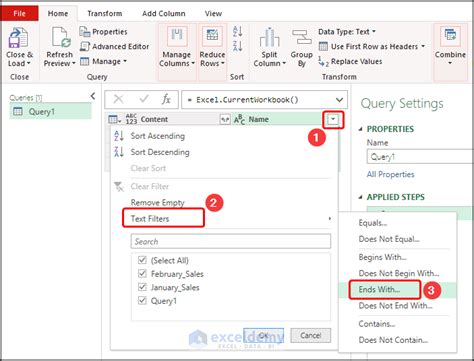Click the Content column header
Viewport: 474px width, 361px height.
[x=154, y=119]
